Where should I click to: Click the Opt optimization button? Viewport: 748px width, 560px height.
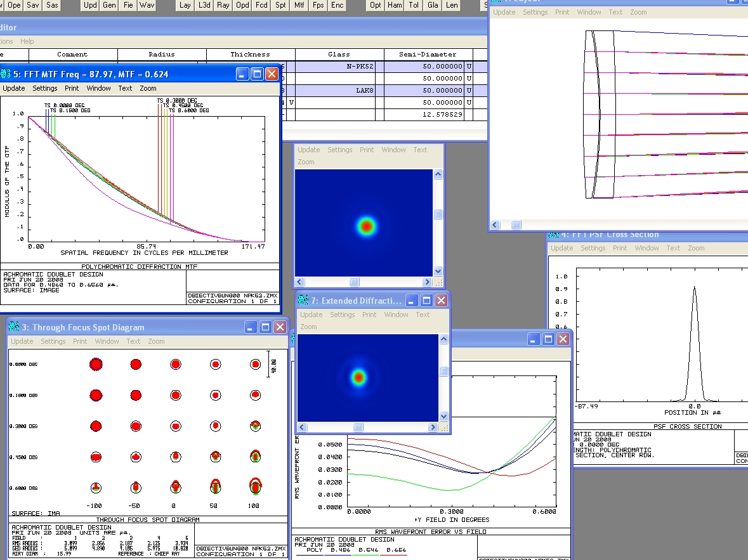[376, 5]
